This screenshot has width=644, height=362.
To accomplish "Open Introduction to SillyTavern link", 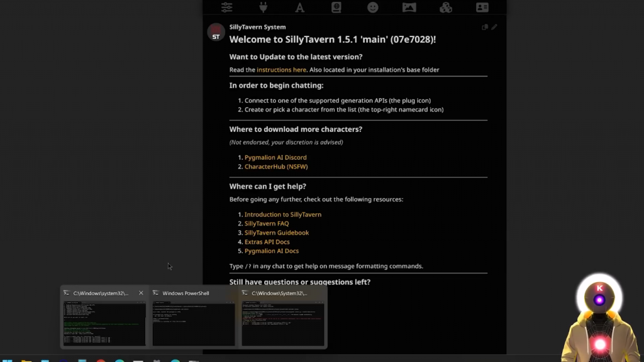I will pos(283,214).
